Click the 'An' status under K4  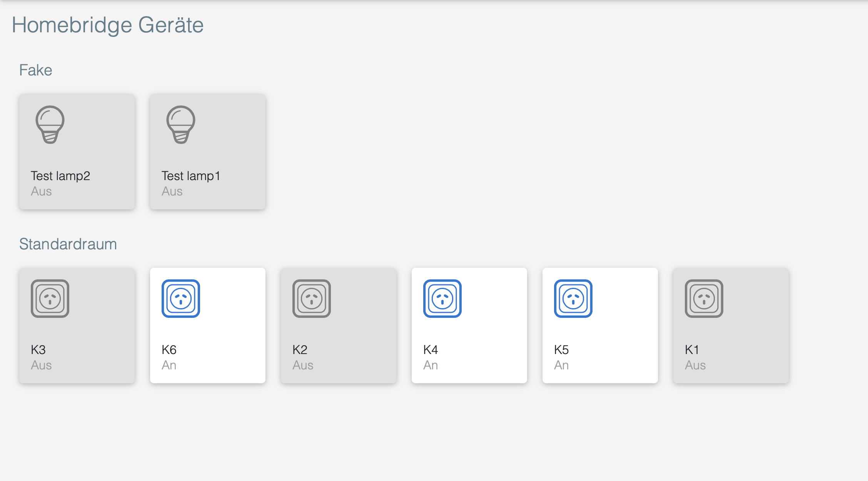click(x=431, y=365)
